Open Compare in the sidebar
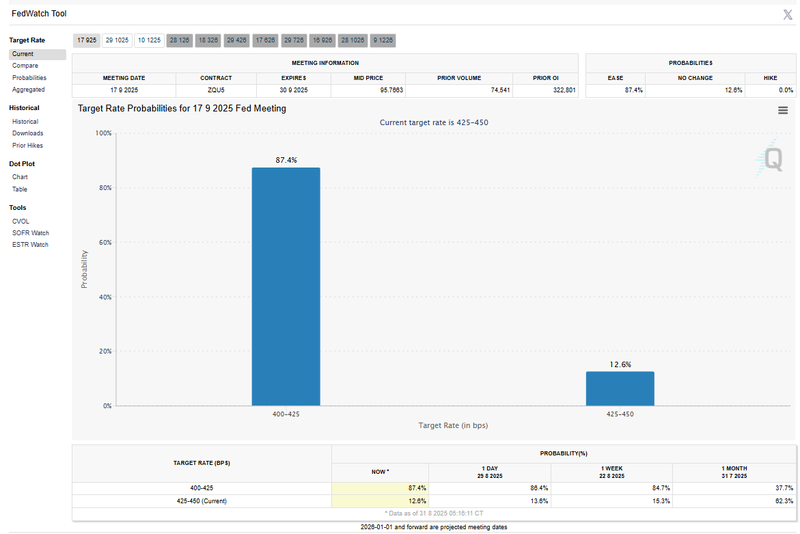The height and width of the screenshot is (534, 800). [25, 66]
